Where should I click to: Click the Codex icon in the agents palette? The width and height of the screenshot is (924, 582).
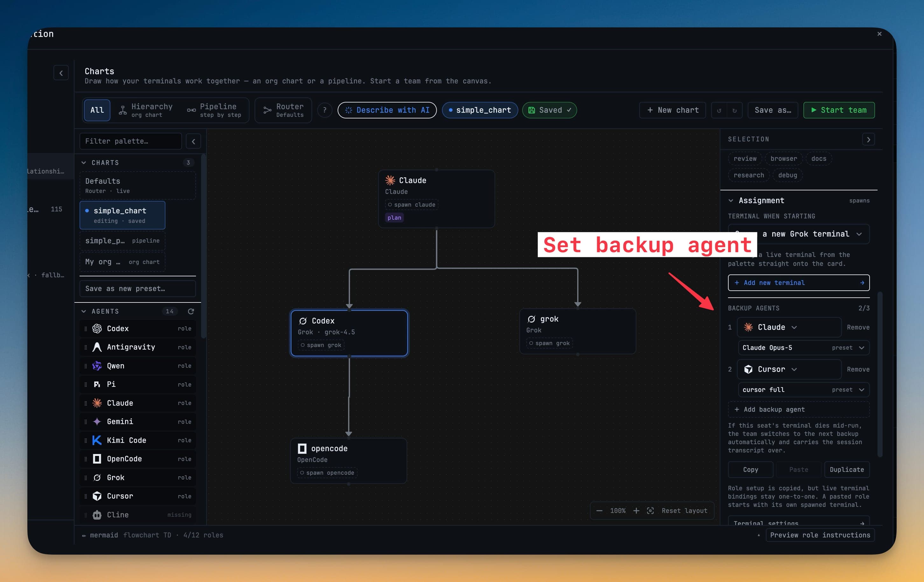(97, 329)
